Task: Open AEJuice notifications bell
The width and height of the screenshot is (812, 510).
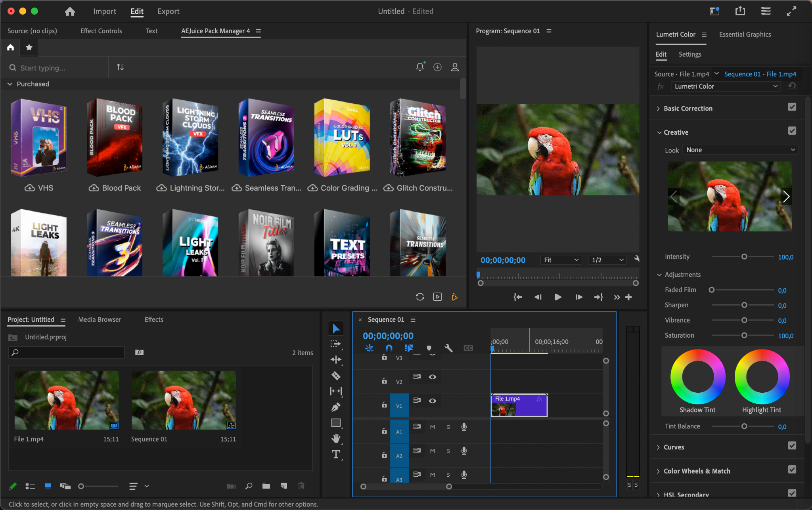Action: 420,67
